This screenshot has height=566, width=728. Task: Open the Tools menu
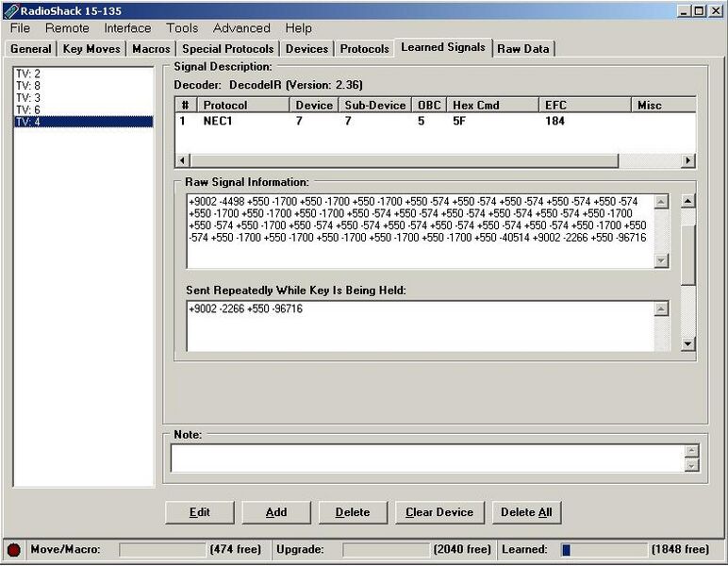tap(182, 28)
